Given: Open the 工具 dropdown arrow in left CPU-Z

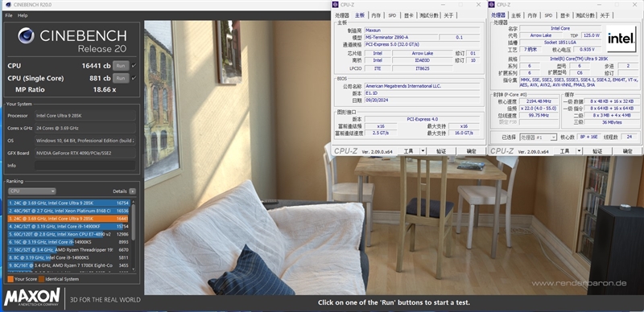Looking at the screenshot, I should click(x=423, y=151).
